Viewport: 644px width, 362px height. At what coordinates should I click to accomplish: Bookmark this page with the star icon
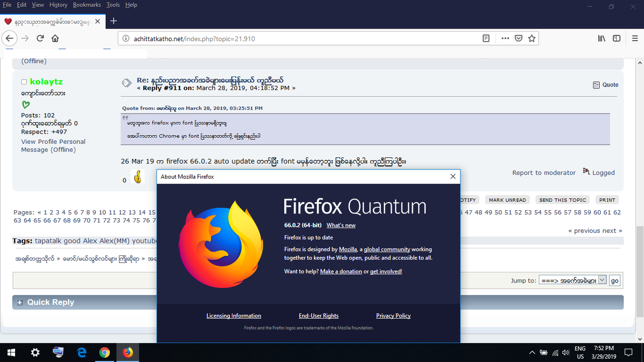[532, 38]
